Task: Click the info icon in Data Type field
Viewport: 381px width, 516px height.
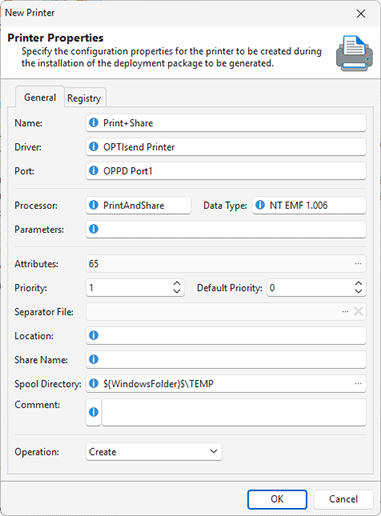Action: pyautogui.click(x=260, y=205)
